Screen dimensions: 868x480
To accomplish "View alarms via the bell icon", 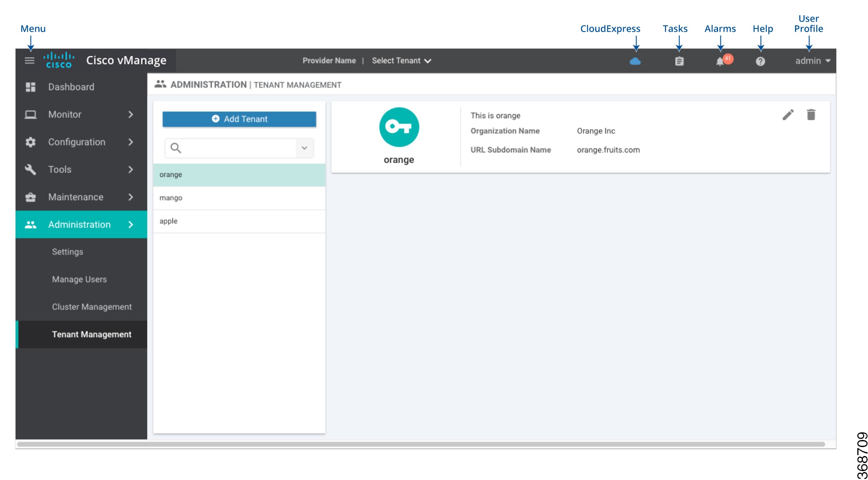I will click(720, 61).
